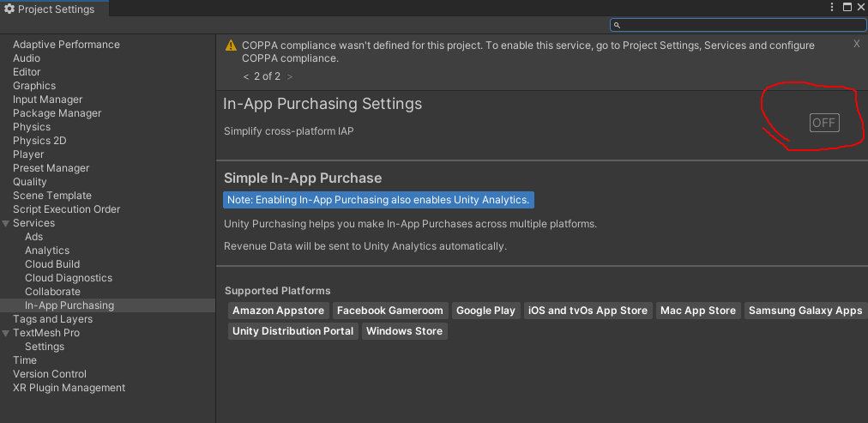
Task: Click inside the settings search box
Action: pyautogui.click(x=729, y=25)
